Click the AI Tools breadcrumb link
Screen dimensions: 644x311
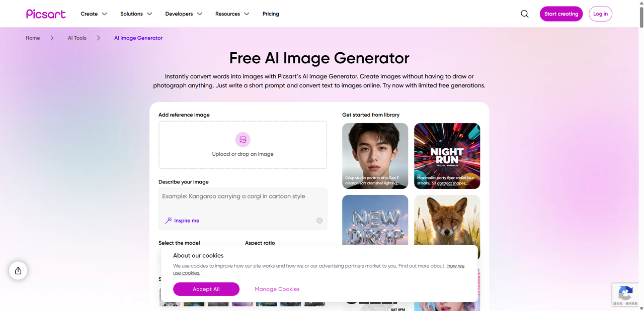pyautogui.click(x=77, y=38)
